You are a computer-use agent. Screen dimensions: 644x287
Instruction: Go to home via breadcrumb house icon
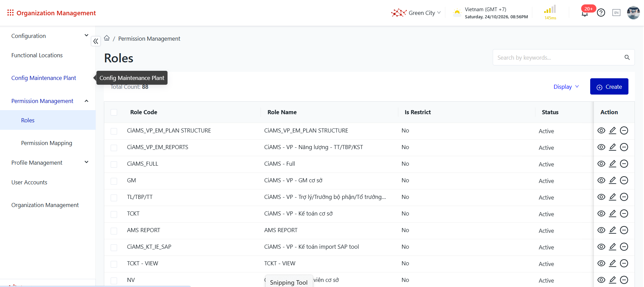click(x=107, y=38)
